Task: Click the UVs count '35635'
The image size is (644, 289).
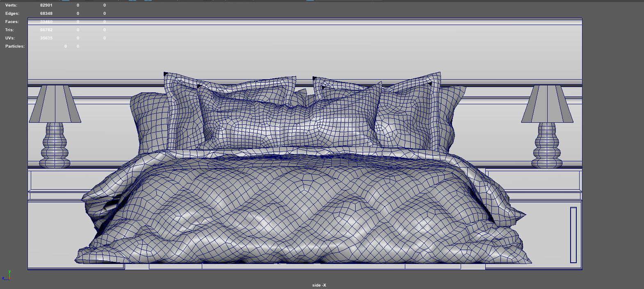Action: coord(46,38)
